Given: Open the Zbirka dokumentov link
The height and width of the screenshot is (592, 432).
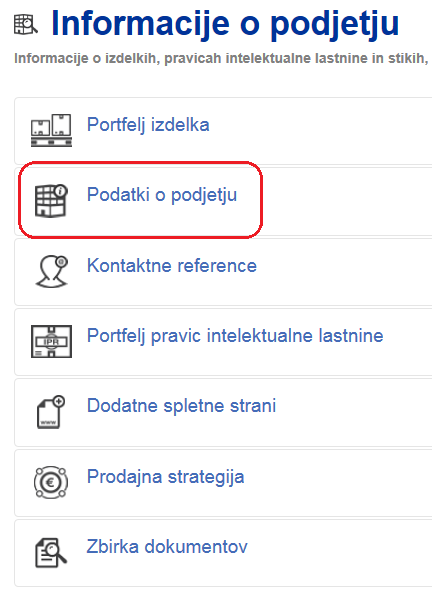Looking at the screenshot, I should [x=167, y=546].
